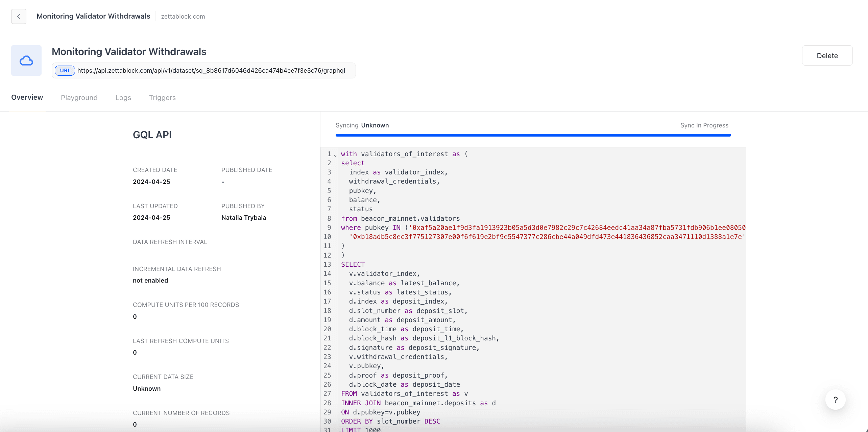Click the publisher name 'Natalia Trybala'

click(244, 218)
